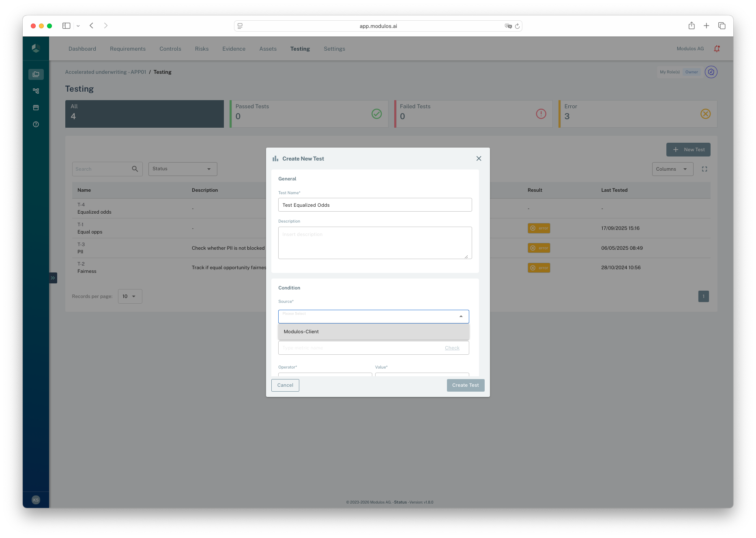756x538 pixels.
Task: Open the Status filter dropdown
Action: pyautogui.click(x=183, y=169)
